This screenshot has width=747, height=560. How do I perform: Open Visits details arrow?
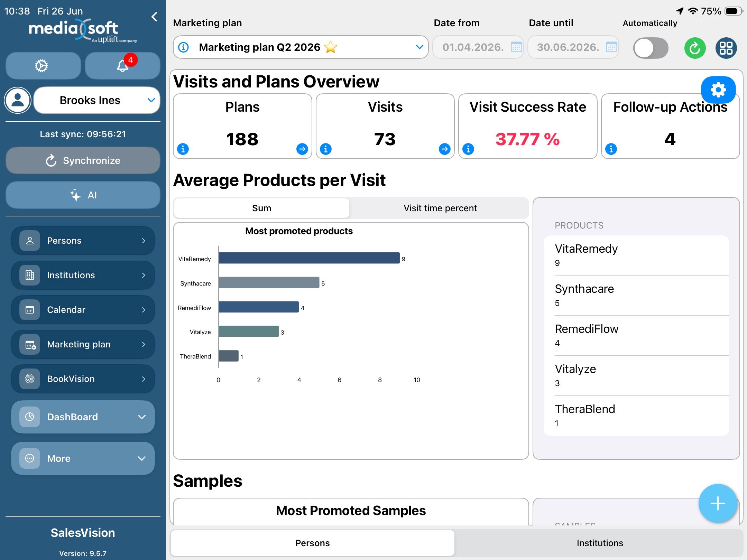click(x=444, y=149)
